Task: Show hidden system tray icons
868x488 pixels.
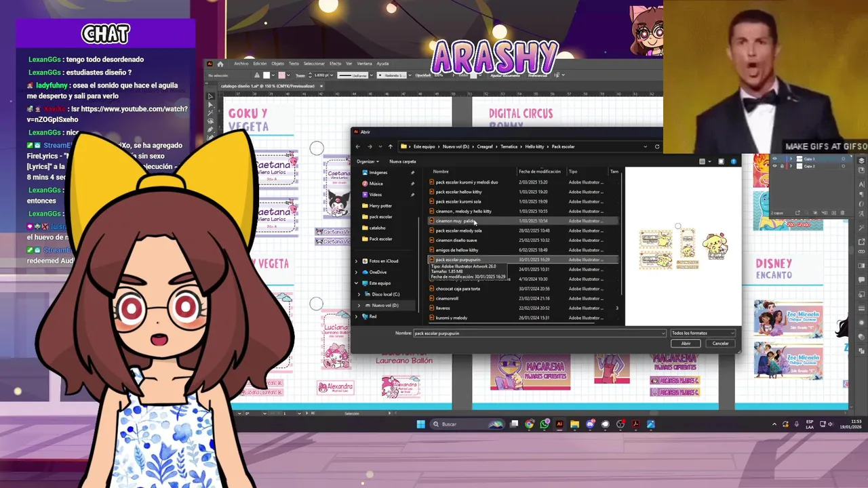Action: (774, 424)
